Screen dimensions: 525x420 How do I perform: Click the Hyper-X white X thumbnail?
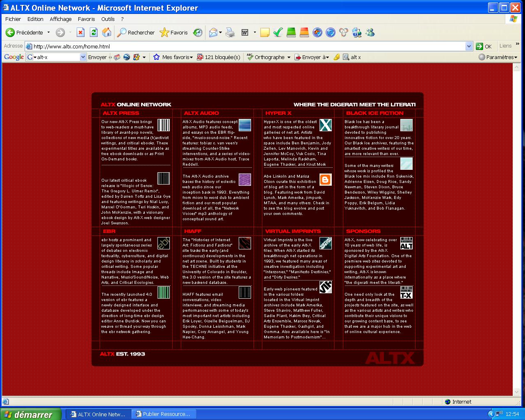(x=326, y=125)
